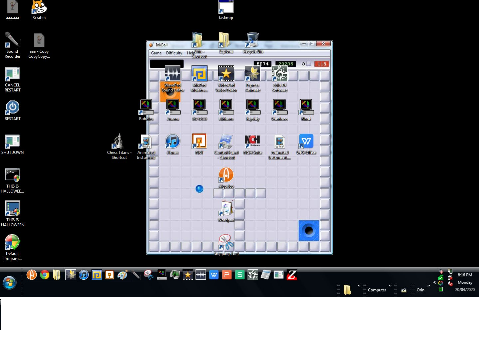Open the microphone Sound Recorder shortcut

pos(12,45)
